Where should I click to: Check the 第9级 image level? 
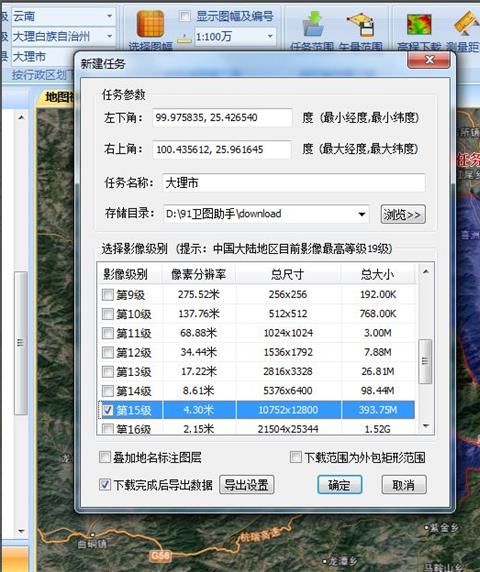[x=108, y=294]
